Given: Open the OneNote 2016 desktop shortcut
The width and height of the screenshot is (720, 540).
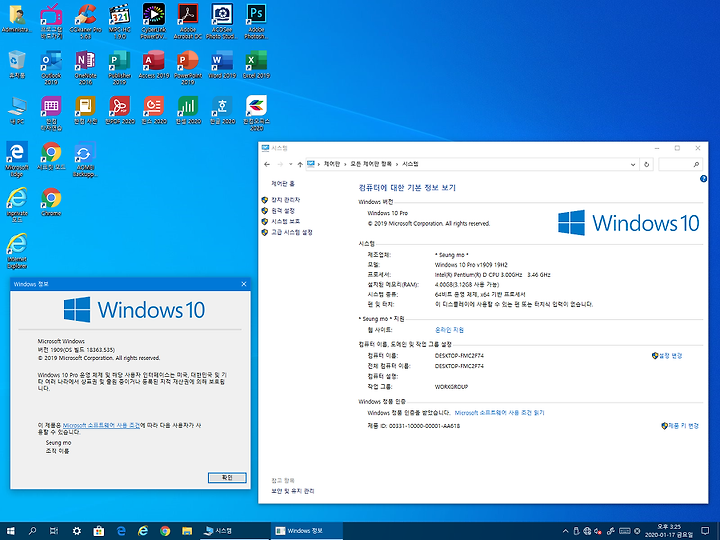Looking at the screenshot, I should (x=85, y=67).
